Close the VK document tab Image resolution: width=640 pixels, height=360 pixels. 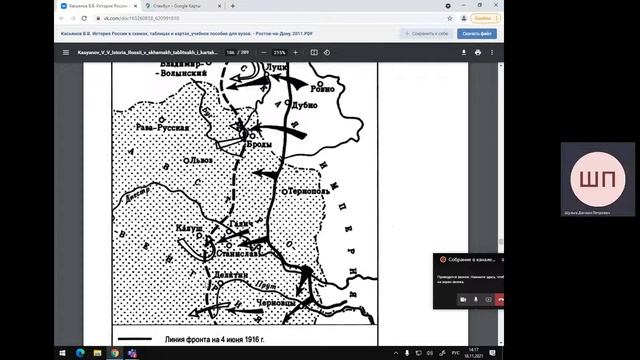click(136, 6)
